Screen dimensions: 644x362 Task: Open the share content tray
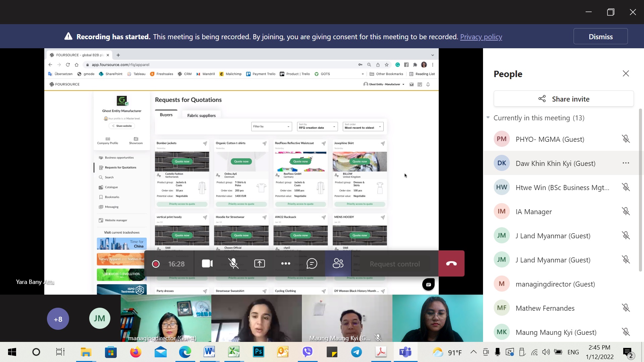[260, 264]
